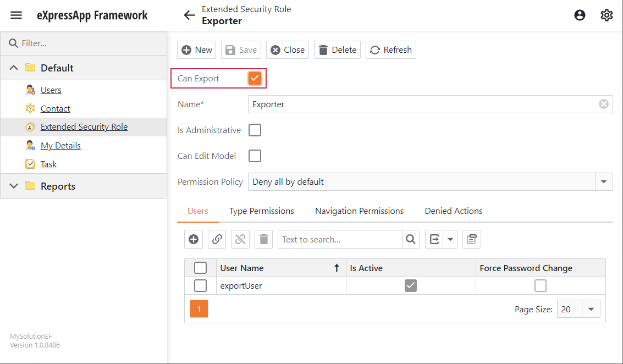Switch to the Type Permissions tab
Image resolution: width=623 pixels, height=364 pixels.
261,211
